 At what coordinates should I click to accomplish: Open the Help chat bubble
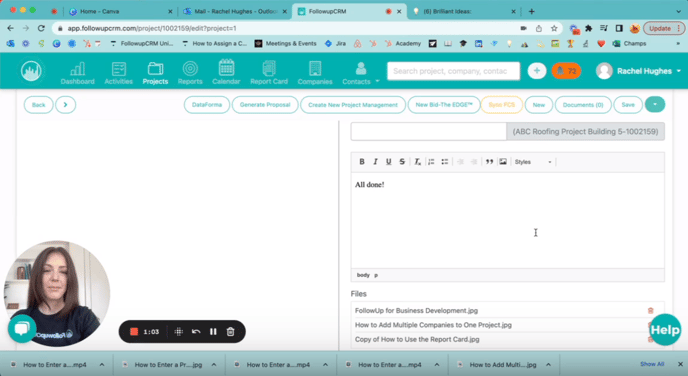tap(665, 329)
